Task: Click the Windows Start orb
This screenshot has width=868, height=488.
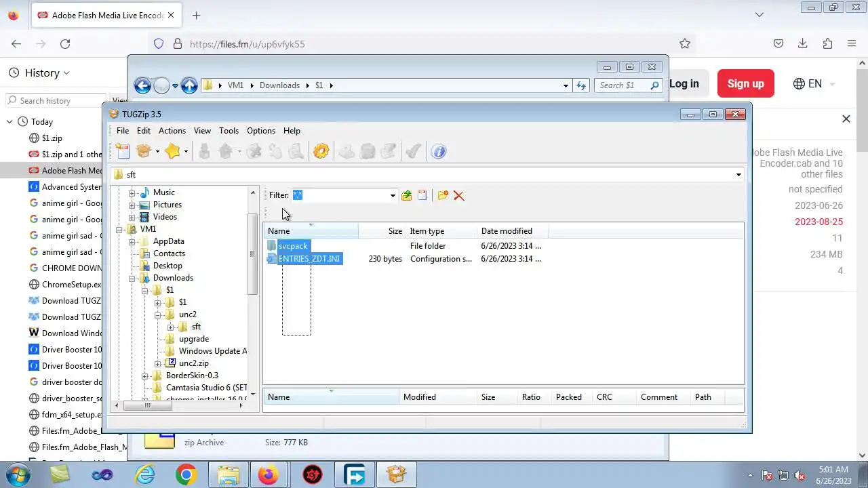Action: tap(18, 474)
